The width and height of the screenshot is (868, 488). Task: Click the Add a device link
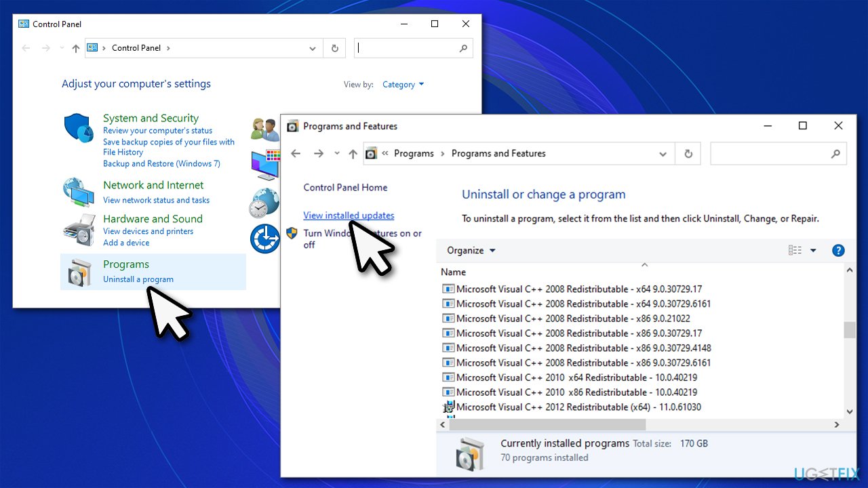(x=126, y=243)
